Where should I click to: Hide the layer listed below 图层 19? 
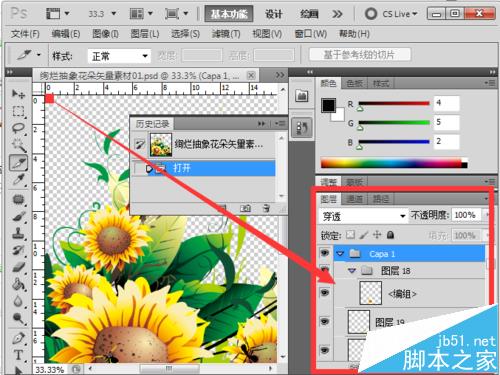[x=325, y=350]
